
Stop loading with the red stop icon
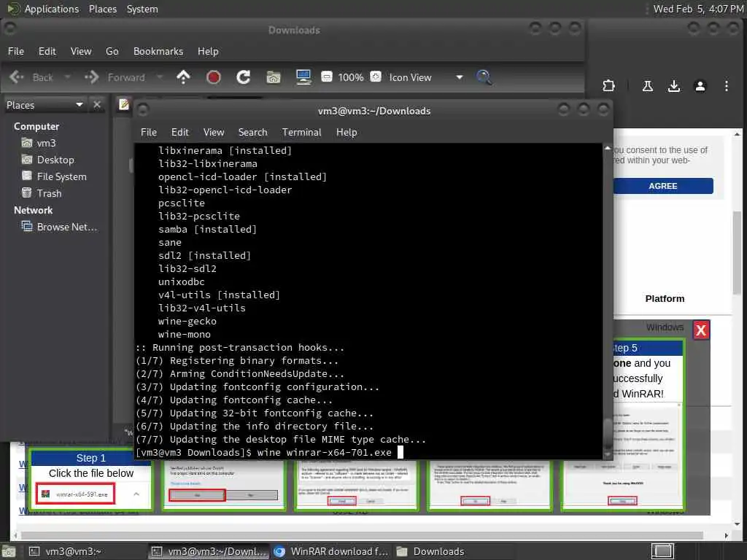pyautogui.click(x=213, y=77)
